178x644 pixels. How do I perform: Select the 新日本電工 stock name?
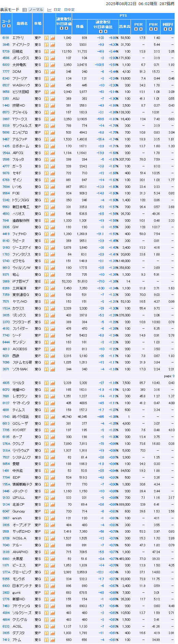pos(21,207)
